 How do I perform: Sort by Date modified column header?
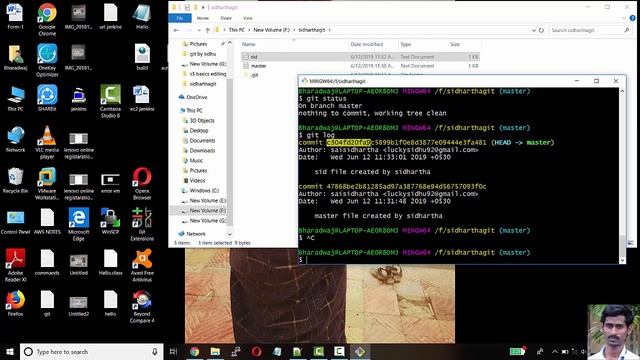(x=367, y=44)
